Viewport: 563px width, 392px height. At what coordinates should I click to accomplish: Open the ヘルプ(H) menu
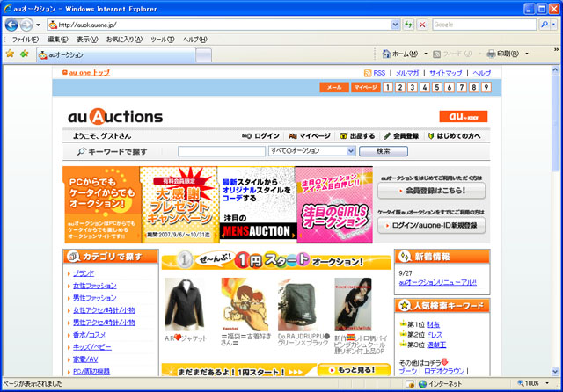[x=195, y=39]
